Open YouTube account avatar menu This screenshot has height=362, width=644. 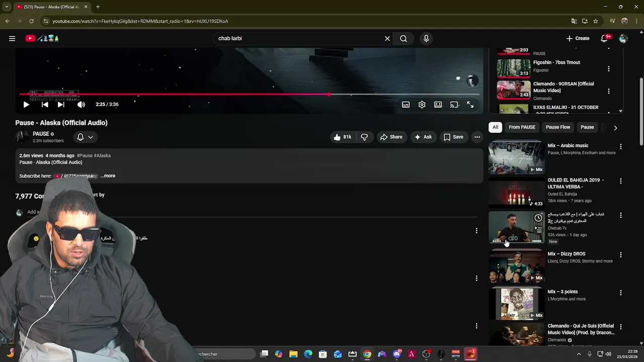tap(623, 38)
